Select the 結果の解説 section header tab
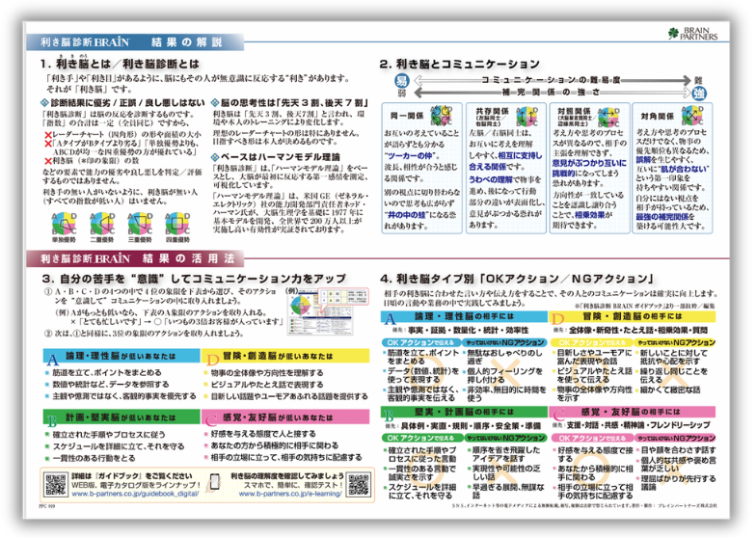Image resolution: width=756 pixels, height=538 pixels. (x=135, y=42)
